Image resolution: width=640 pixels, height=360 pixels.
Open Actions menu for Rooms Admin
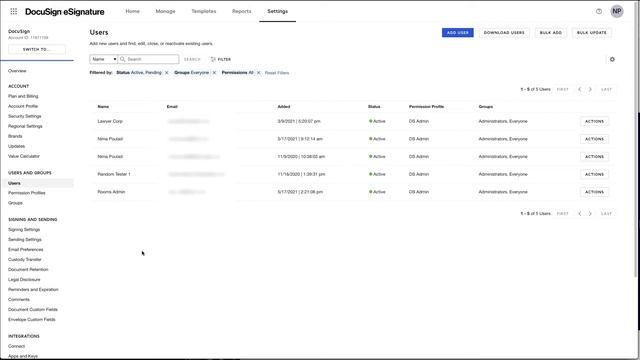[x=594, y=192]
